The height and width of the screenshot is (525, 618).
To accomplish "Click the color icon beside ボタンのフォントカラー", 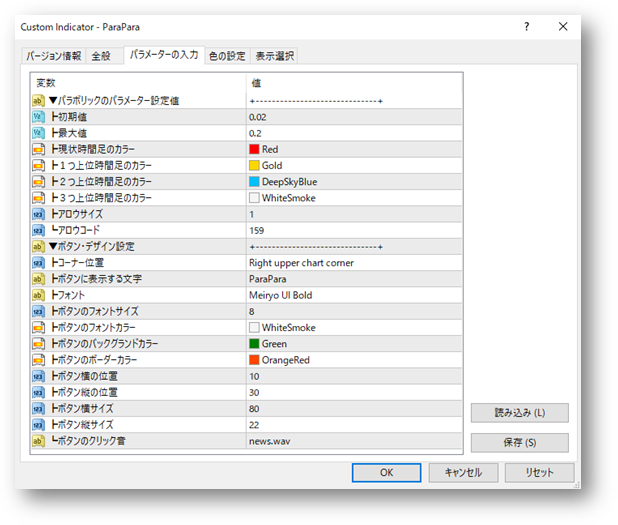I will click(38, 328).
